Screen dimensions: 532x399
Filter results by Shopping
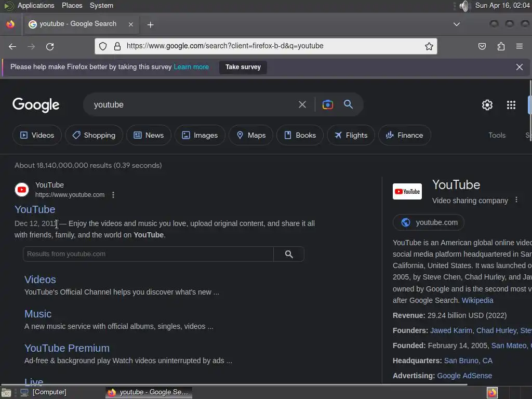94,135
